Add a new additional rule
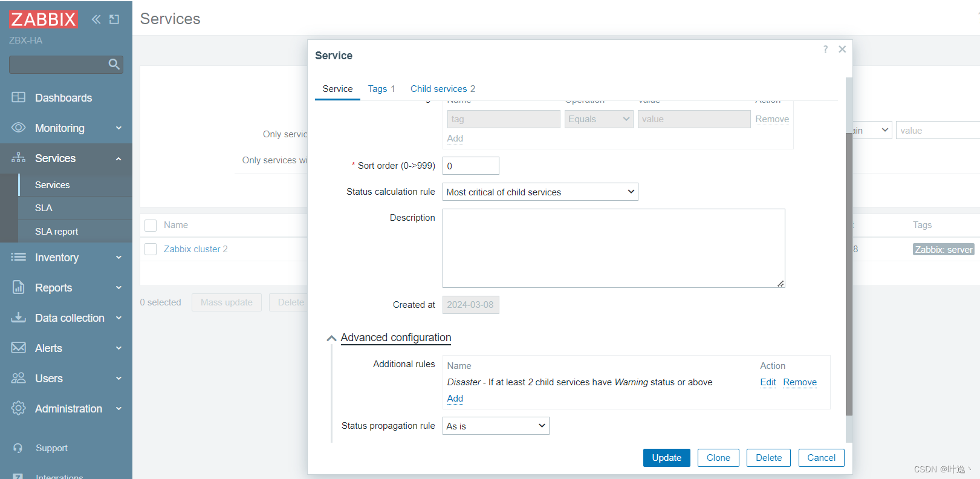 (455, 399)
